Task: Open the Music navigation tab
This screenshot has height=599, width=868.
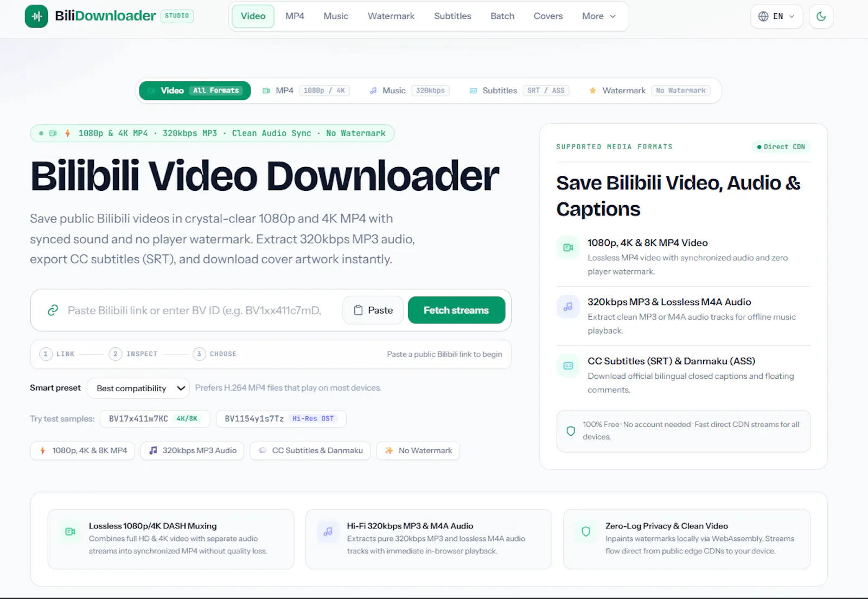Action: pos(336,16)
